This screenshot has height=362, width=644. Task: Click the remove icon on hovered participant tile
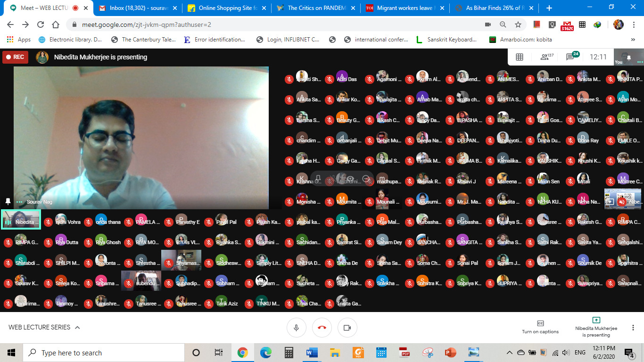click(x=366, y=179)
